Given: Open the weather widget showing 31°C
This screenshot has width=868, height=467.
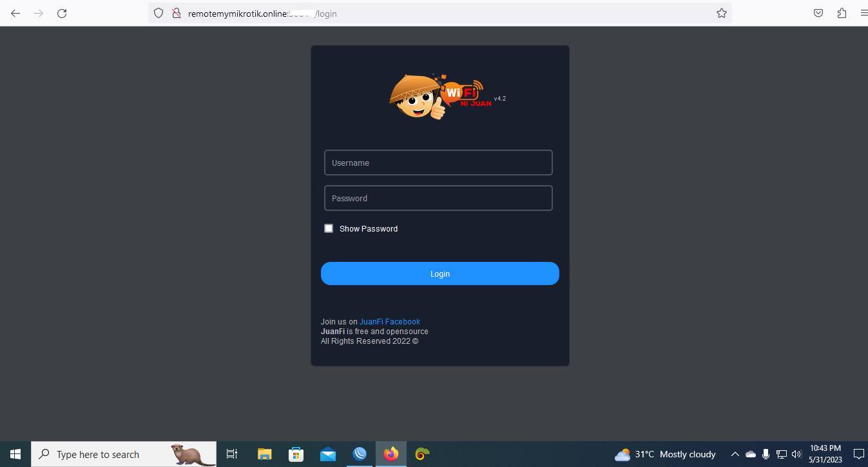Looking at the screenshot, I should point(666,454).
